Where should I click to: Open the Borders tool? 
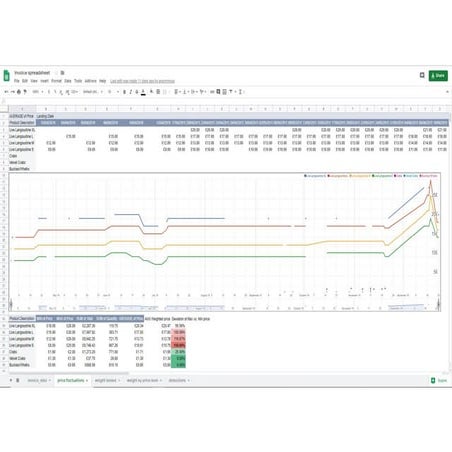click(x=158, y=92)
